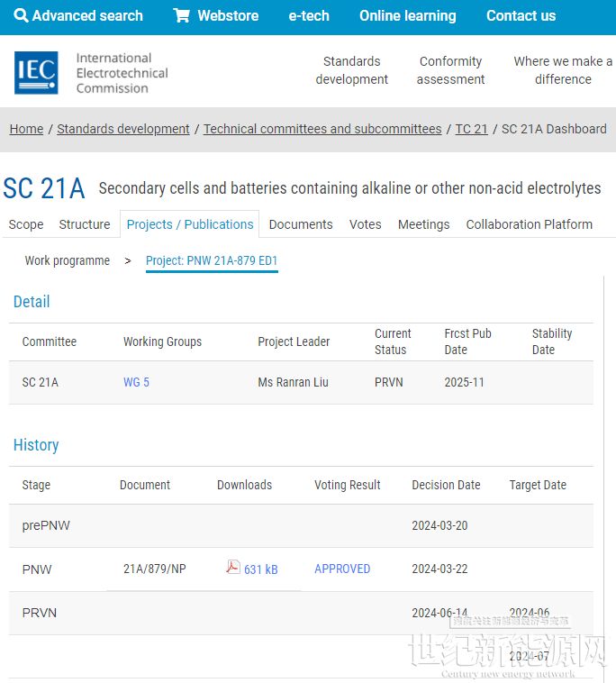Click the Webstore shopping cart icon
616x683 pixels.
point(181,16)
